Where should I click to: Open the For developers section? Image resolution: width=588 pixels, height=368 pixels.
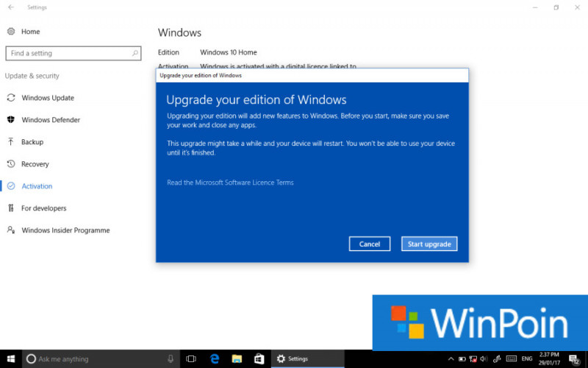tap(43, 208)
